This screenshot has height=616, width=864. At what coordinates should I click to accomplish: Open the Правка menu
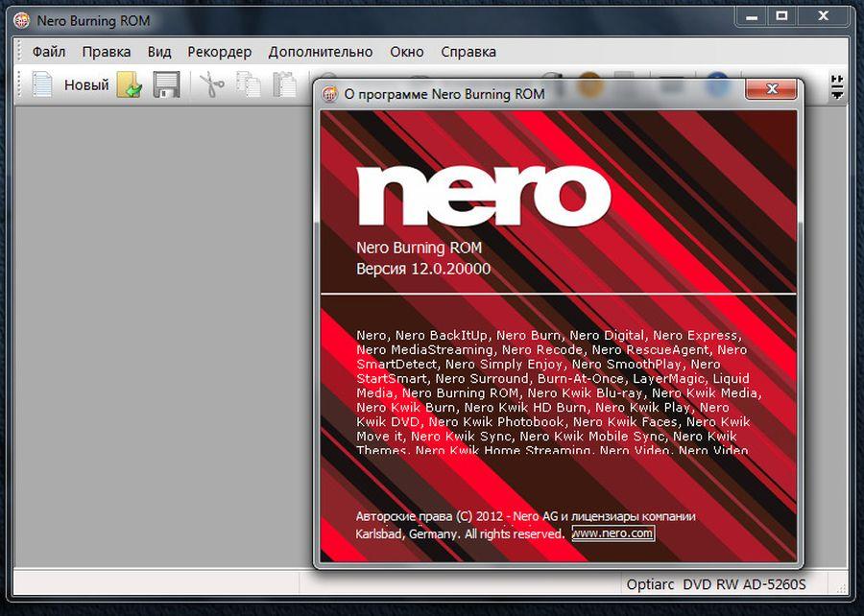click(107, 52)
